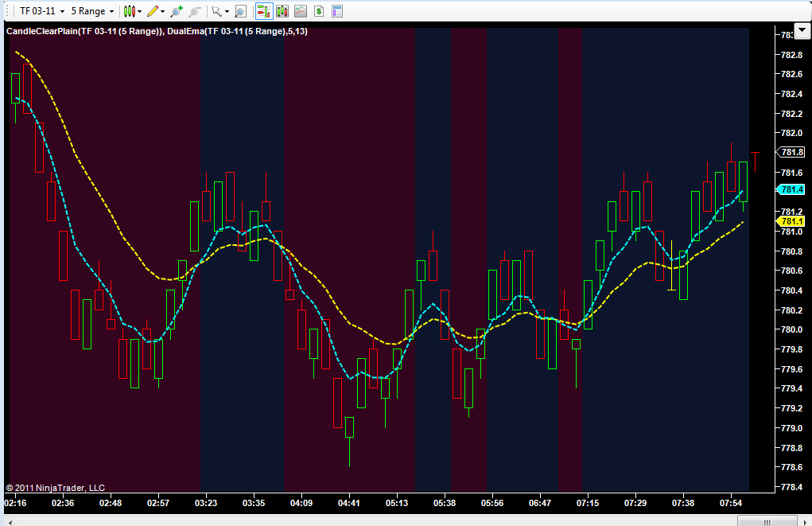Click the 780.0 price axis label
Image resolution: width=812 pixels, height=526 pixels.
(791, 329)
